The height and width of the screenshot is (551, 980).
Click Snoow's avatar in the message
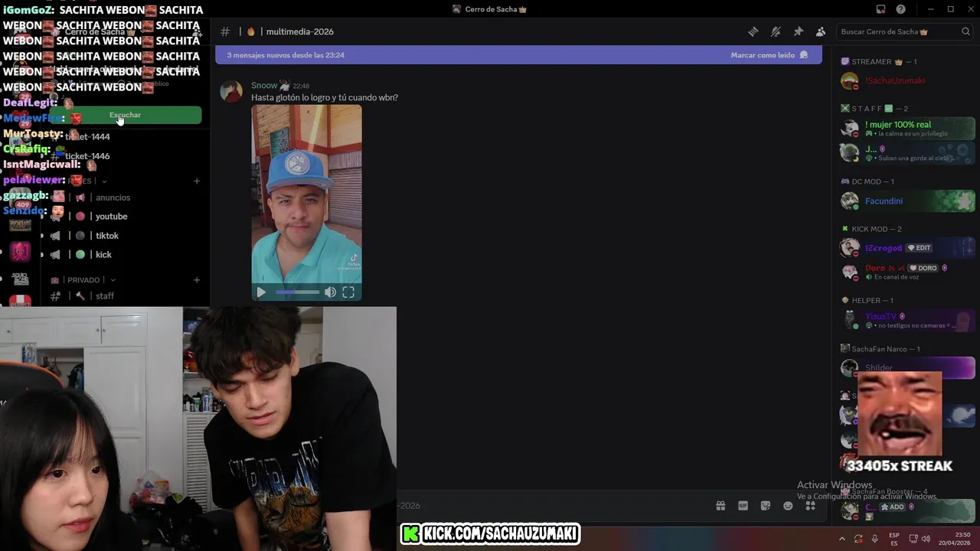231,91
